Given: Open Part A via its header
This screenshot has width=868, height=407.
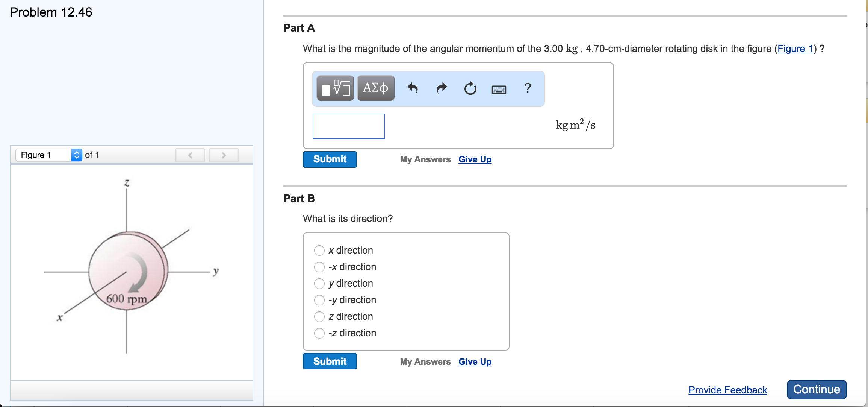Looking at the screenshot, I should point(299,28).
